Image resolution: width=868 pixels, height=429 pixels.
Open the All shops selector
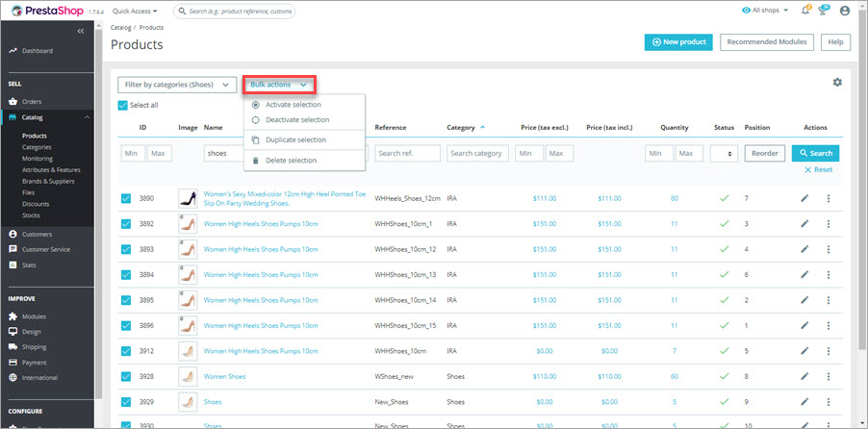(x=764, y=11)
